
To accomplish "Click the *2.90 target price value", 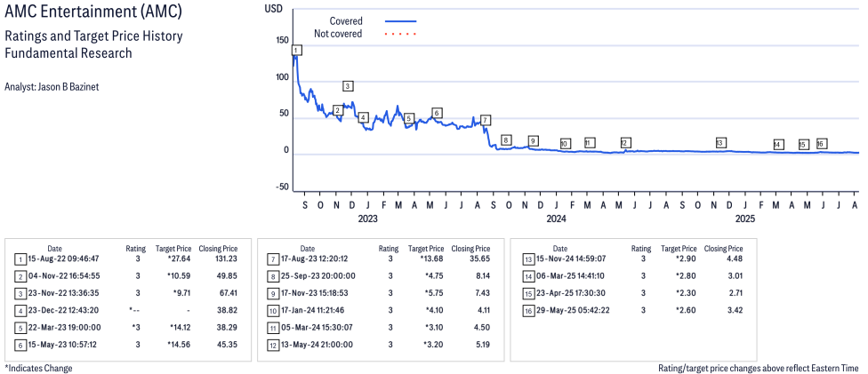I will pyautogui.click(x=687, y=259).
